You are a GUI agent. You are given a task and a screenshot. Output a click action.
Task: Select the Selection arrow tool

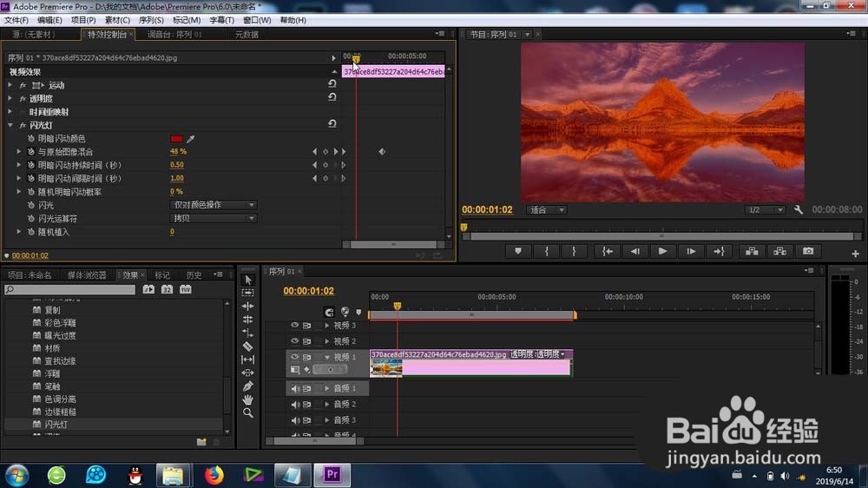(x=248, y=280)
